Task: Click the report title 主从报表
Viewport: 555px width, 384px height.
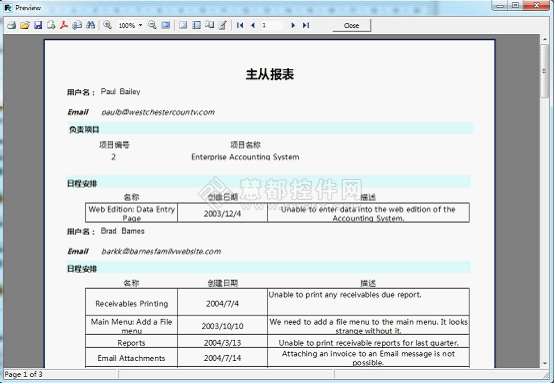Action: [x=270, y=74]
